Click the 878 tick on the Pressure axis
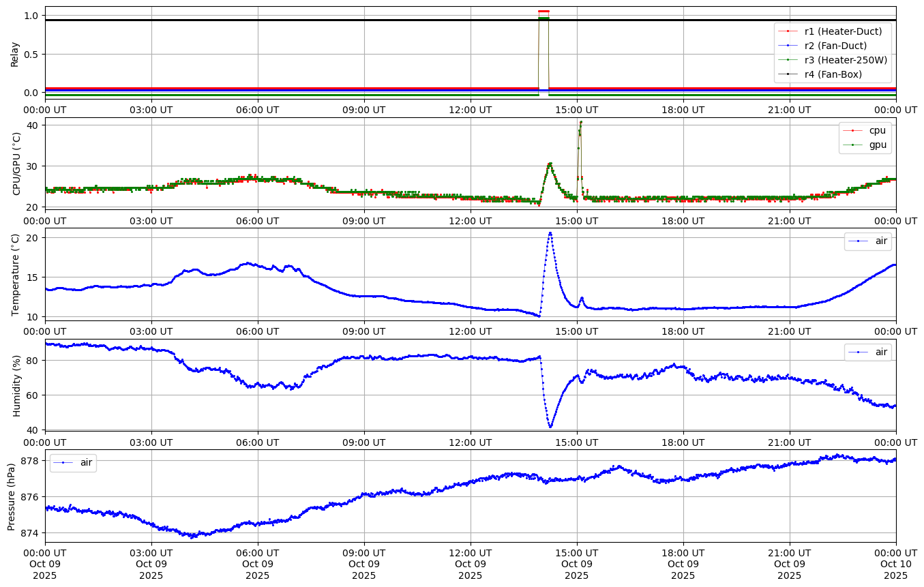The width and height of the screenshot is (924, 587). [x=33, y=461]
